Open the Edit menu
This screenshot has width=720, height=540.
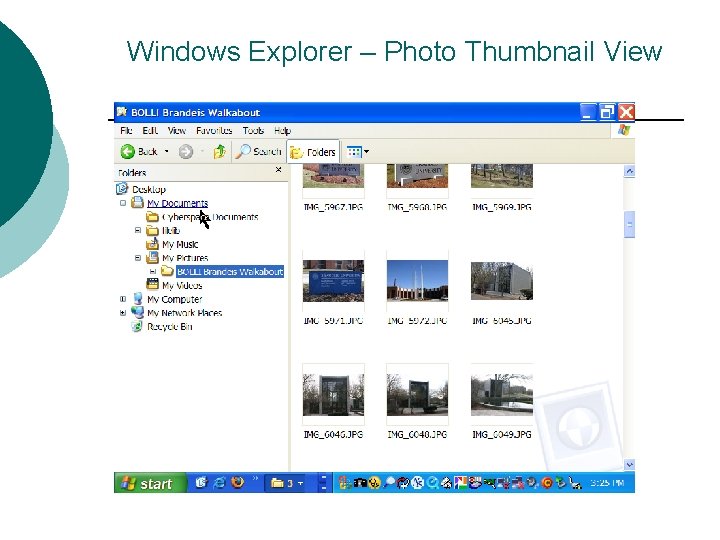[x=150, y=131]
